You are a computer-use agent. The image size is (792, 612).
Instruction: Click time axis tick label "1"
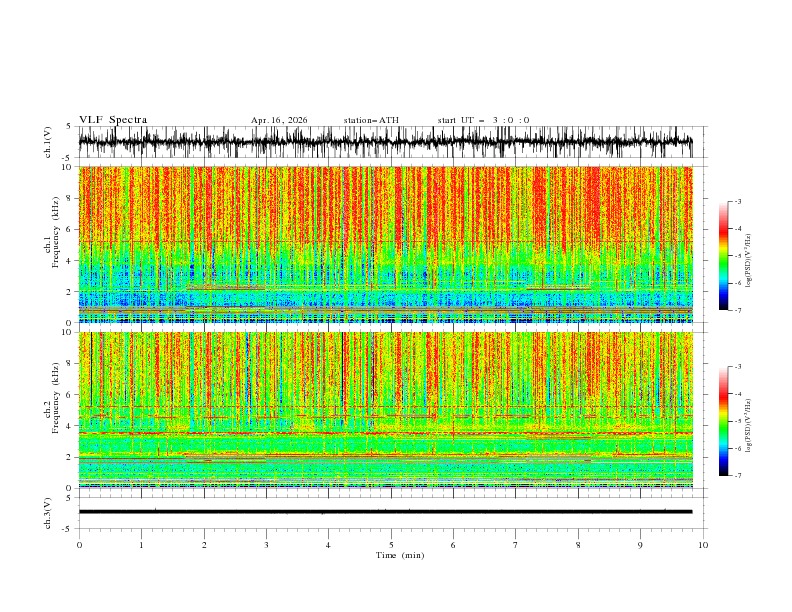[141, 545]
